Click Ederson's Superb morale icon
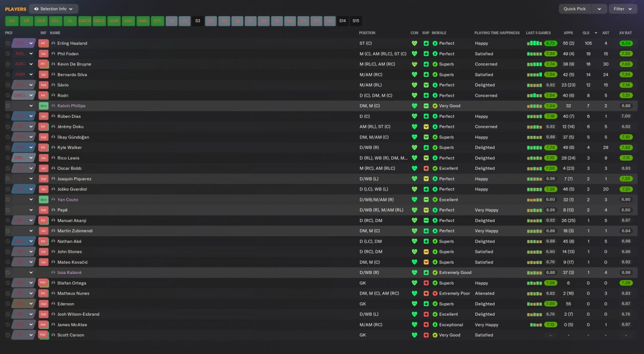Viewport: 644px width, 354px height. click(435, 304)
